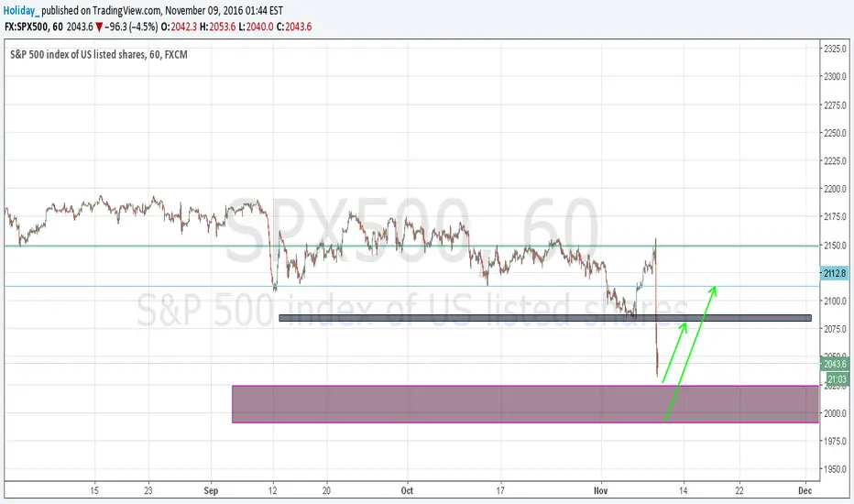Click the close price C:2043.6
854x504 pixels.
point(294,27)
